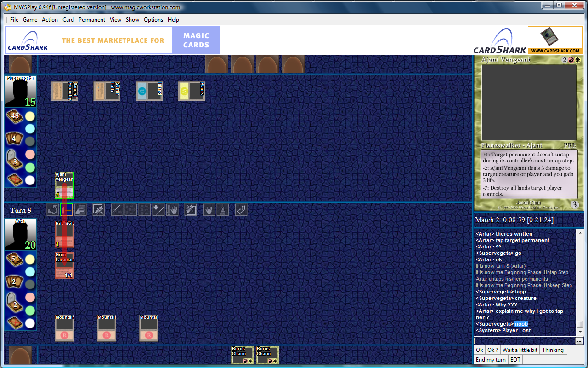Select the Draw Step hand icon
This screenshot has height=368, width=588.
coord(80,210)
